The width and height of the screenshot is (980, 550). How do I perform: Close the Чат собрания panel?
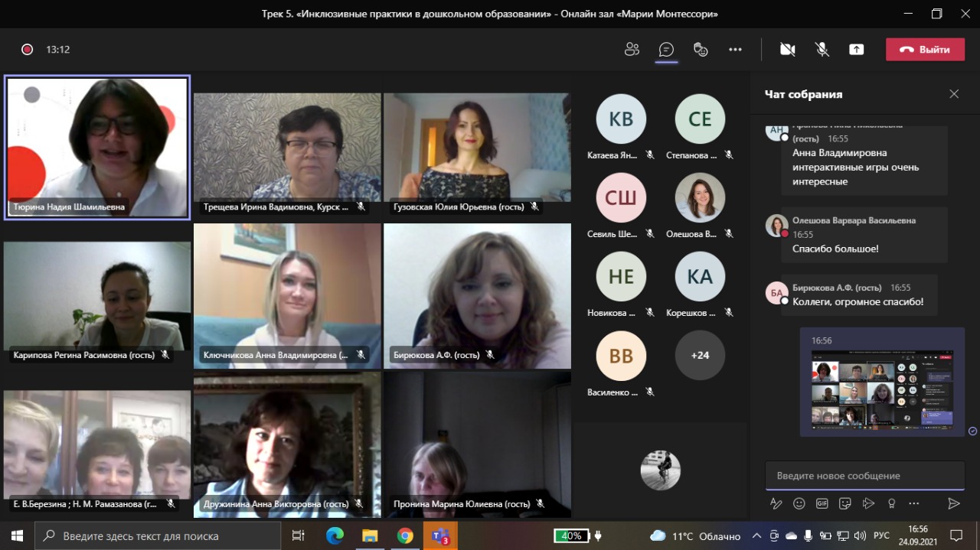[x=954, y=94]
